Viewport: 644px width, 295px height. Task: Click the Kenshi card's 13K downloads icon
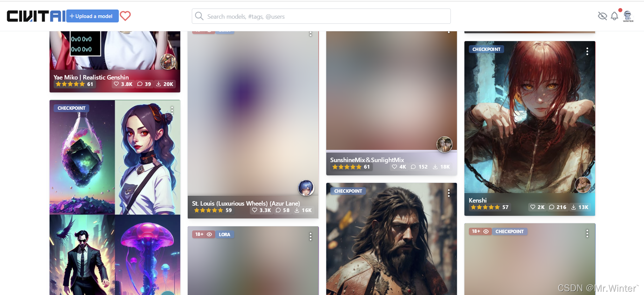[573, 207]
